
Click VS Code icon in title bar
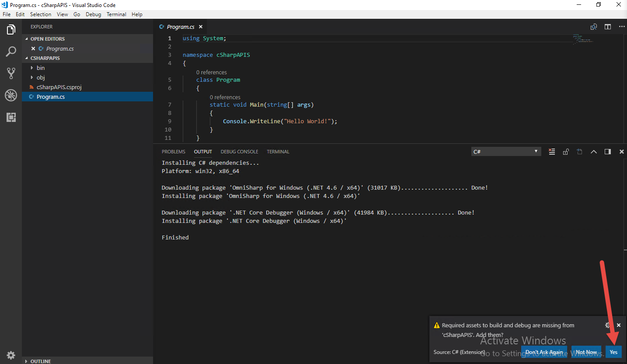click(5, 5)
